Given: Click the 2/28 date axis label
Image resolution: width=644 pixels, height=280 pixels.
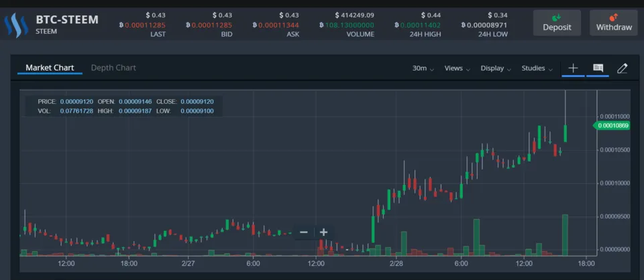Looking at the screenshot, I should tap(396, 263).
